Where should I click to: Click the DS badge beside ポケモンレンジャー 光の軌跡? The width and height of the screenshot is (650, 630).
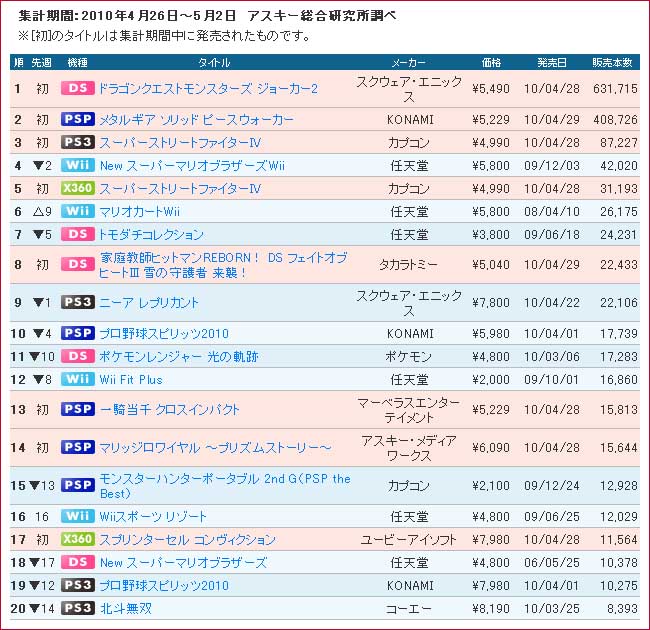(78, 356)
